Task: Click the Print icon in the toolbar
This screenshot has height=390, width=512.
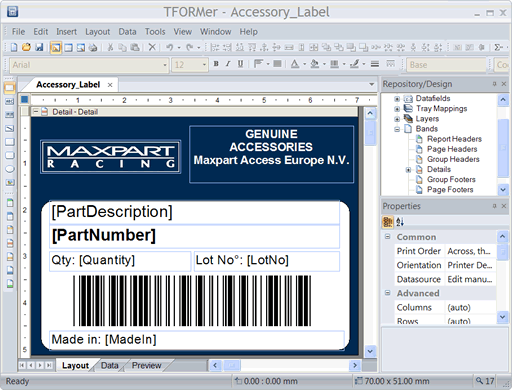Action: (x=93, y=48)
